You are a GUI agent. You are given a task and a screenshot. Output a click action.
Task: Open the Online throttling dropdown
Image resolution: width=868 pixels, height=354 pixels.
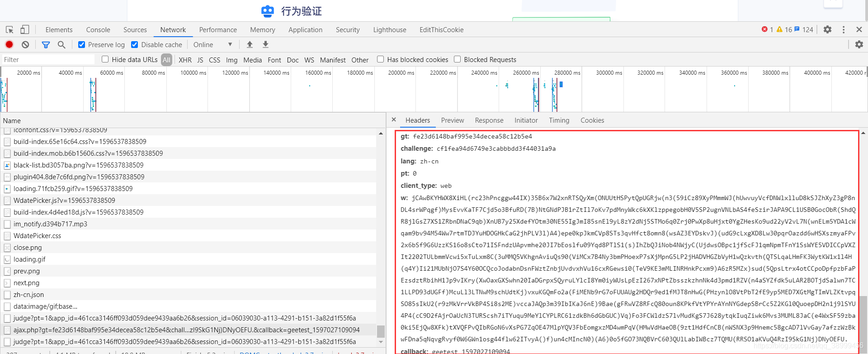tap(212, 44)
